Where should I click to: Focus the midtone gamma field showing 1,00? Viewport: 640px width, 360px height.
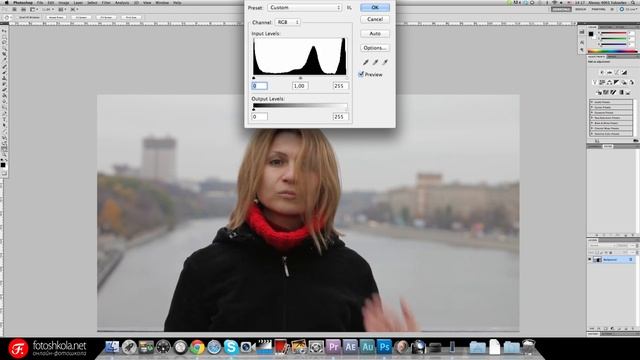pyautogui.click(x=300, y=86)
